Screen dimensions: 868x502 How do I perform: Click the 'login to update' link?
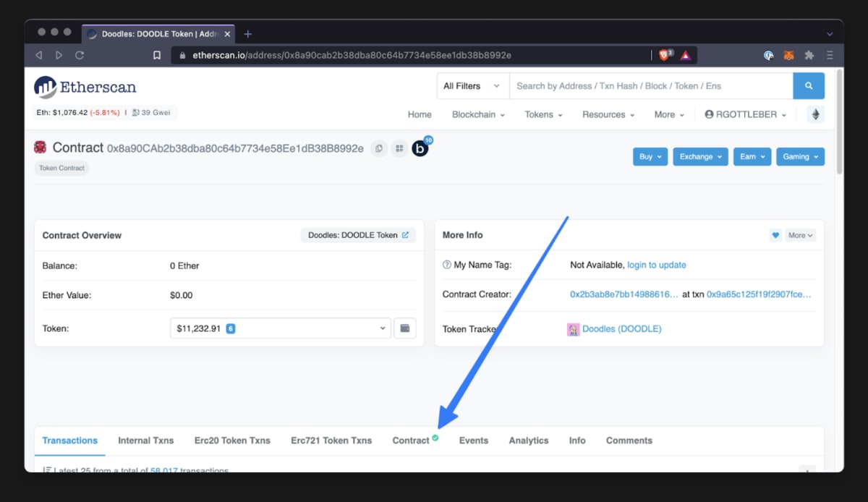pyautogui.click(x=657, y=265)
